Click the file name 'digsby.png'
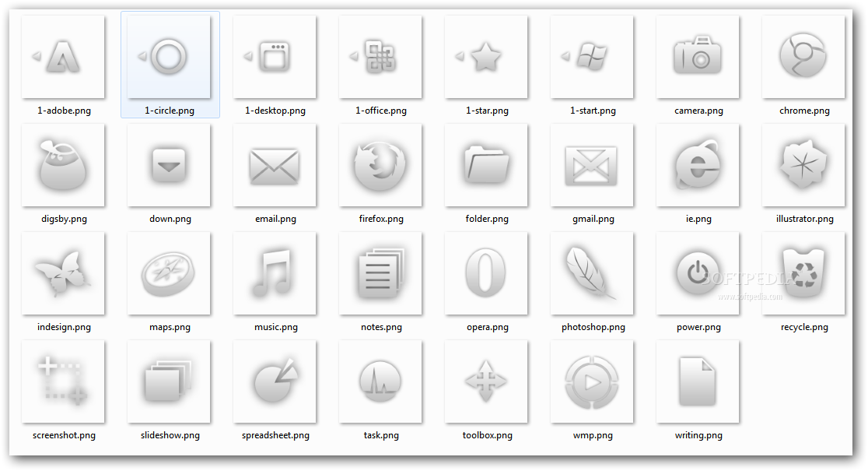The image size is (868, 471). tap(65, 218)
